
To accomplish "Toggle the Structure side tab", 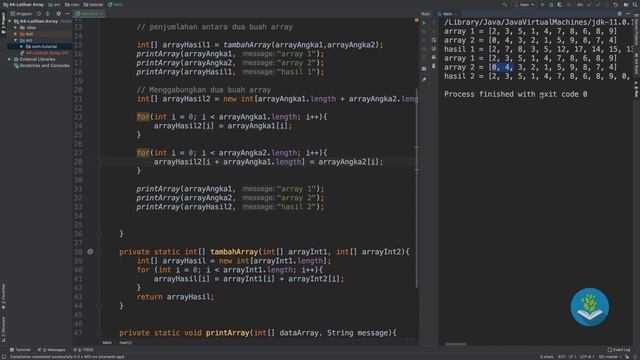I will tap(3, 329).
